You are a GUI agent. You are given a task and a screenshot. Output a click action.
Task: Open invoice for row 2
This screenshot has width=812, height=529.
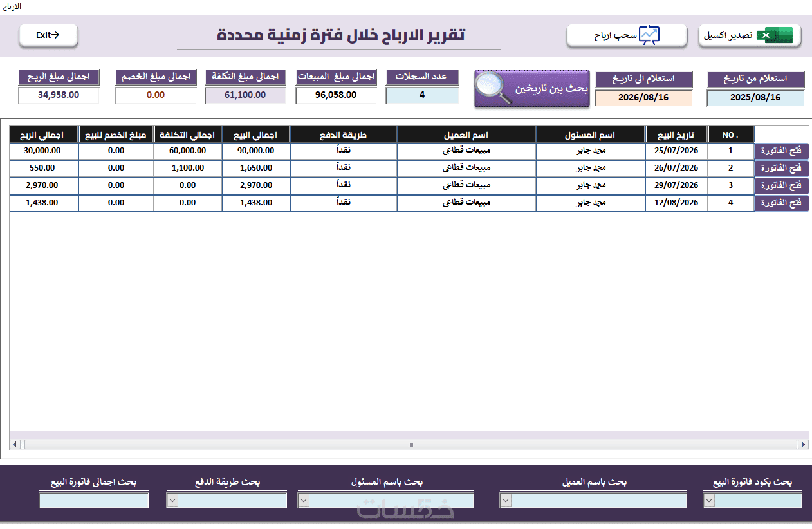pyautogui.click(x=781, y=168)
